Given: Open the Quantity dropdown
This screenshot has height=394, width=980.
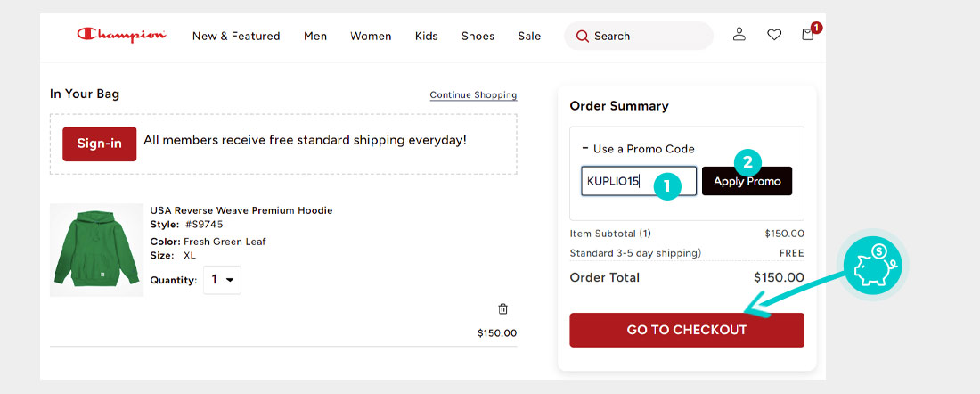Looking at the screenshot, I should [x=223, y=280].
